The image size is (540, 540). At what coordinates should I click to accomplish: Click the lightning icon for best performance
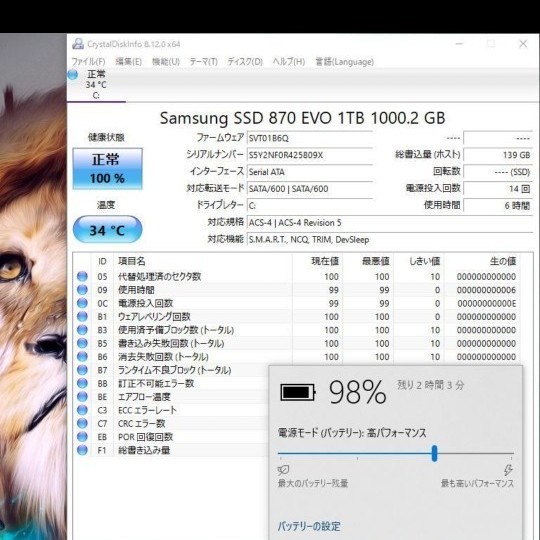tap(508, 469)
